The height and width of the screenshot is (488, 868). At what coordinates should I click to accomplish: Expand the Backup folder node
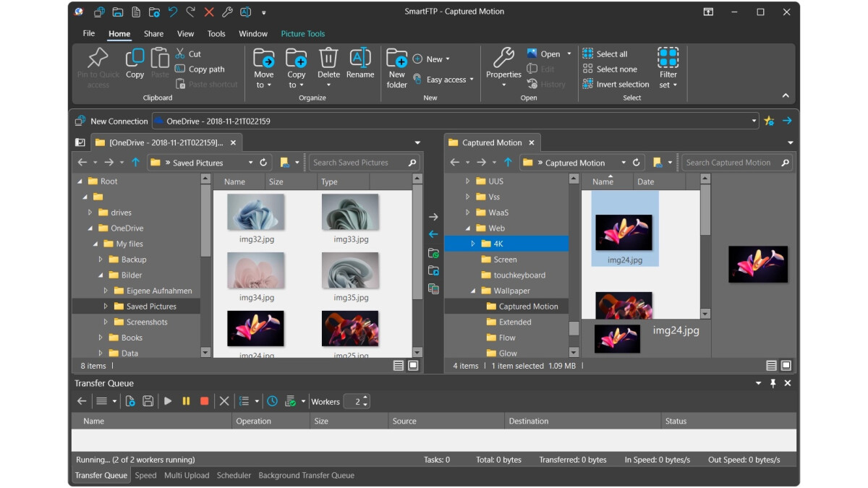pyautogui.click(x=101, y=260)
